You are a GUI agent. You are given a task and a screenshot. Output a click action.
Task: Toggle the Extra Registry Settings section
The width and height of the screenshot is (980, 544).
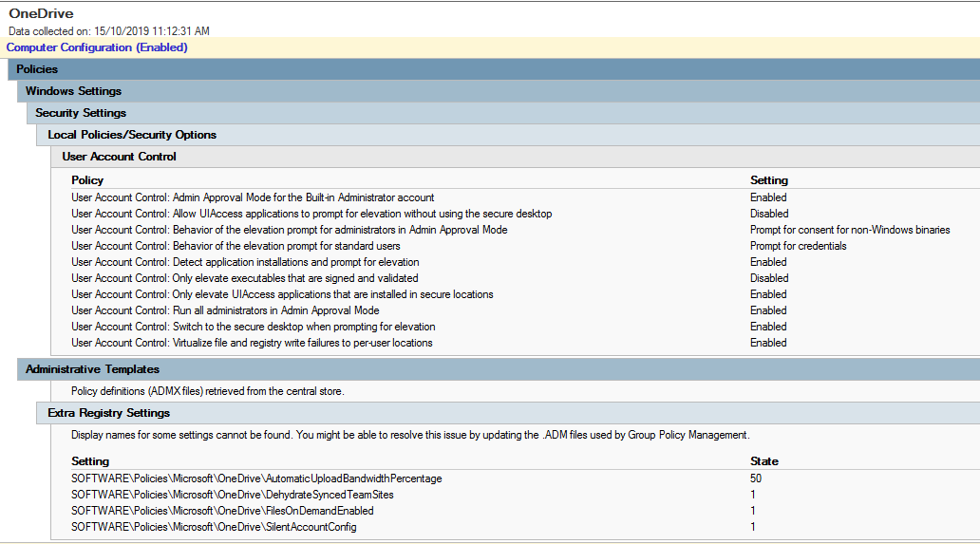108,413
